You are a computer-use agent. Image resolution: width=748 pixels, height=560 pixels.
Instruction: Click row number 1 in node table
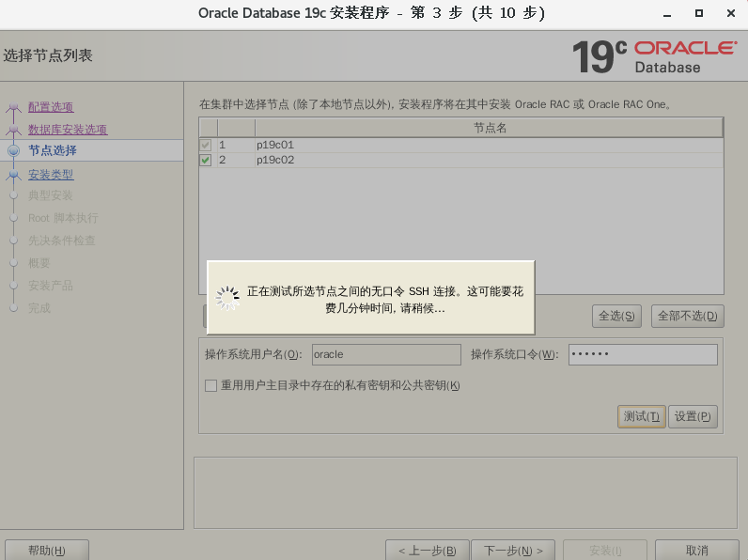(x=223, y=145)
